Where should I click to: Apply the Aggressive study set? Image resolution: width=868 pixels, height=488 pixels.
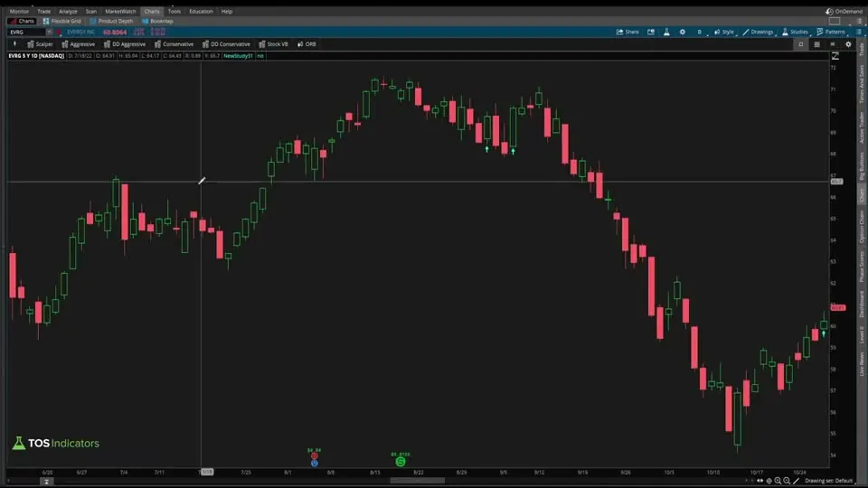(78, 44)
